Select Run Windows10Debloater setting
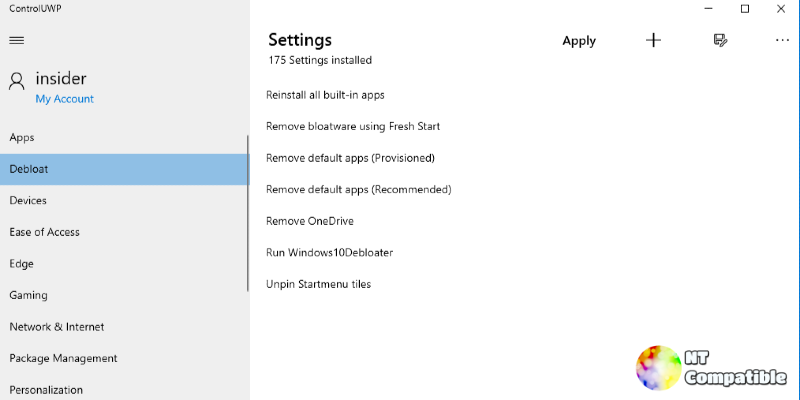The height and width of the screenshot is (400, 800). tap(330, 253)
